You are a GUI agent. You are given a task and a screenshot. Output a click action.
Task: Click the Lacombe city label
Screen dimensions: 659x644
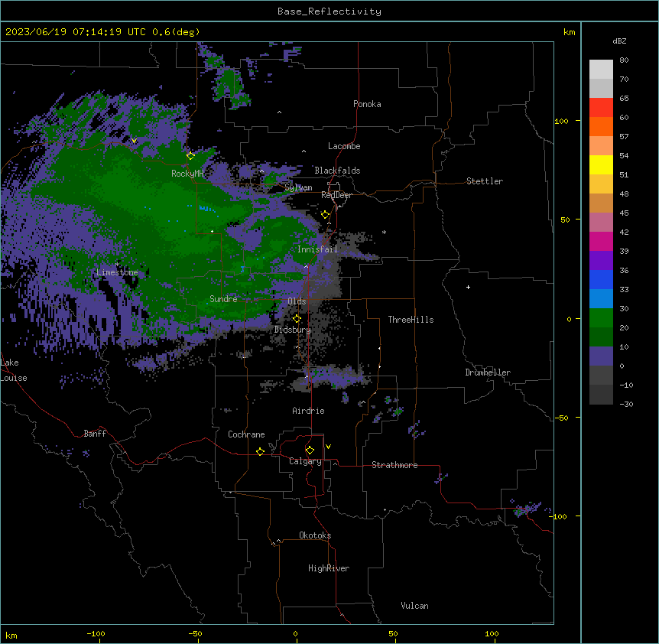pos(344,146)
